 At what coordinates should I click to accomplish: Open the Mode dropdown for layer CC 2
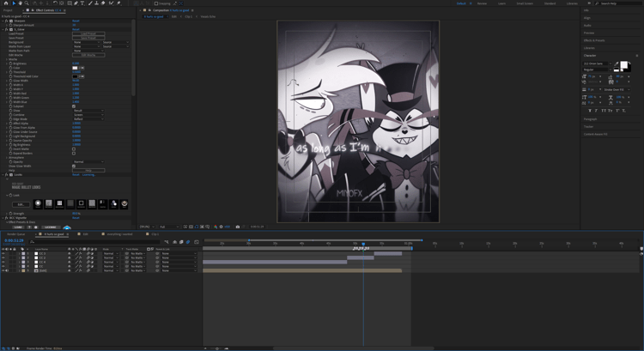pos(111,257)
